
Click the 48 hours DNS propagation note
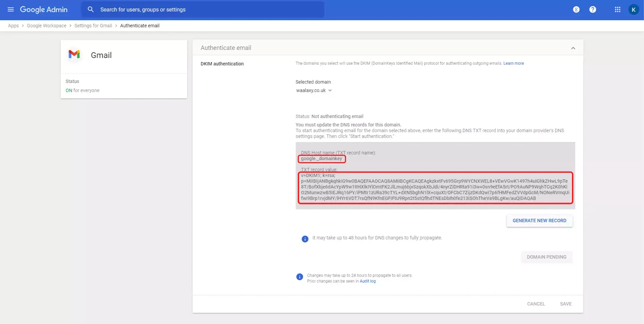pyautogui.click(x=377, y=238)
